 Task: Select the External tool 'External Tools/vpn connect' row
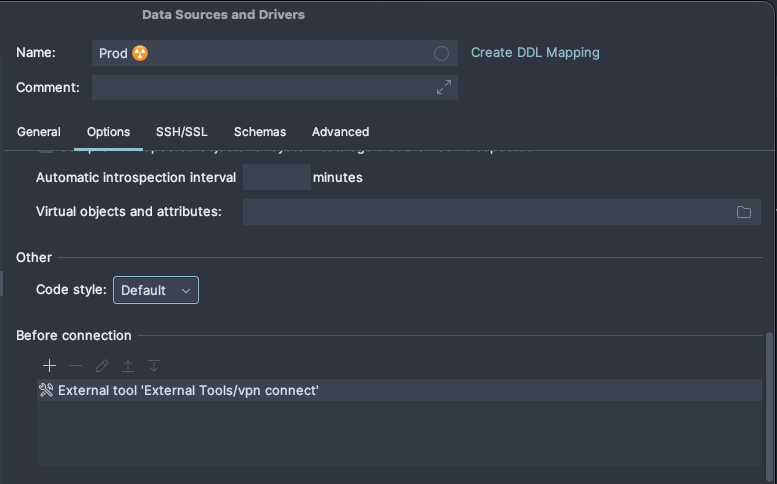tap(399, 390)
